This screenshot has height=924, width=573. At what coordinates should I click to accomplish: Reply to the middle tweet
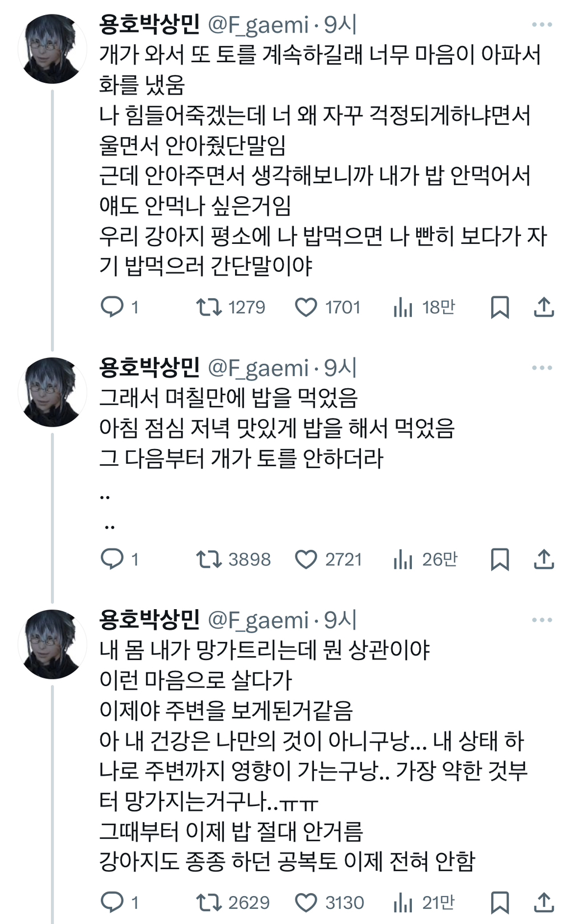pyautogui.click(x=114, y=558)
